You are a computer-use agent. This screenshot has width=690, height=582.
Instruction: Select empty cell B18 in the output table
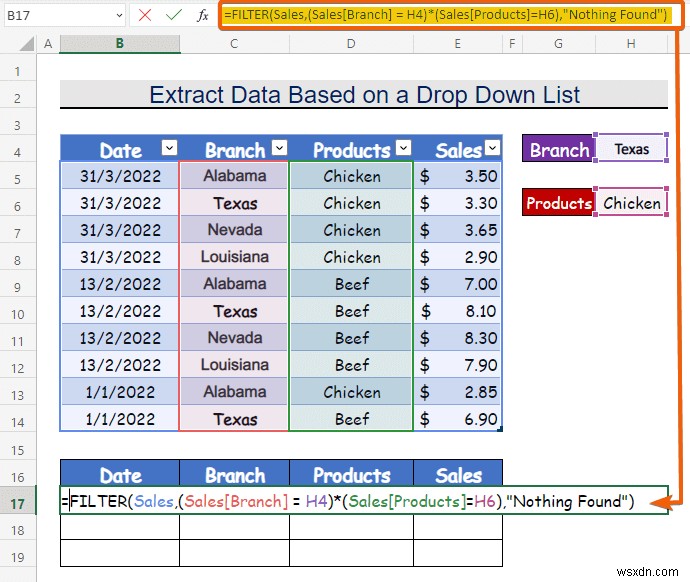click(x=120, y=527)
